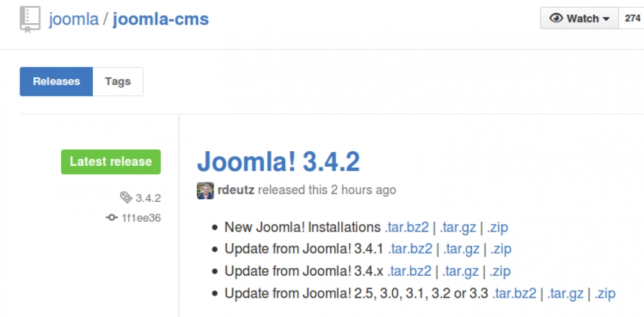
Task: Click the tag icon beside 3.4.2
Action: click(126, 197)
